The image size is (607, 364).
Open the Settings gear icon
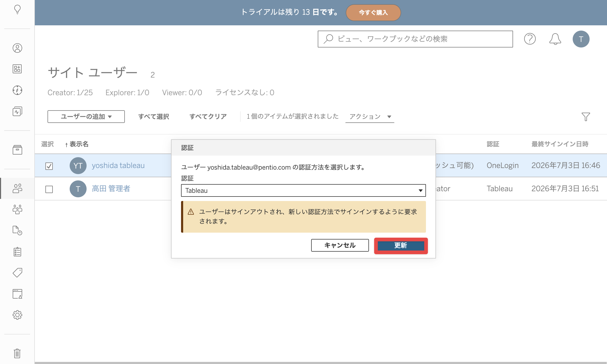pos(17,315)
